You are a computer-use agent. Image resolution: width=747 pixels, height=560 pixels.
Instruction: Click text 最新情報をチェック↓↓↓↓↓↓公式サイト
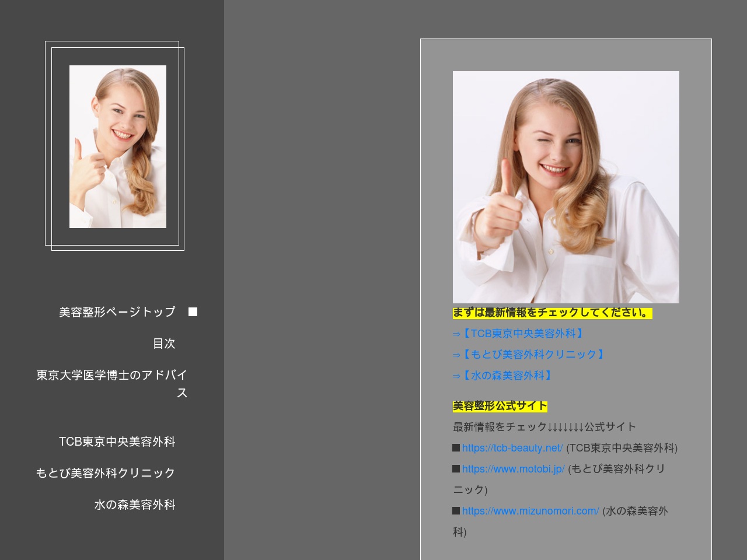click(x=544, y=427)
